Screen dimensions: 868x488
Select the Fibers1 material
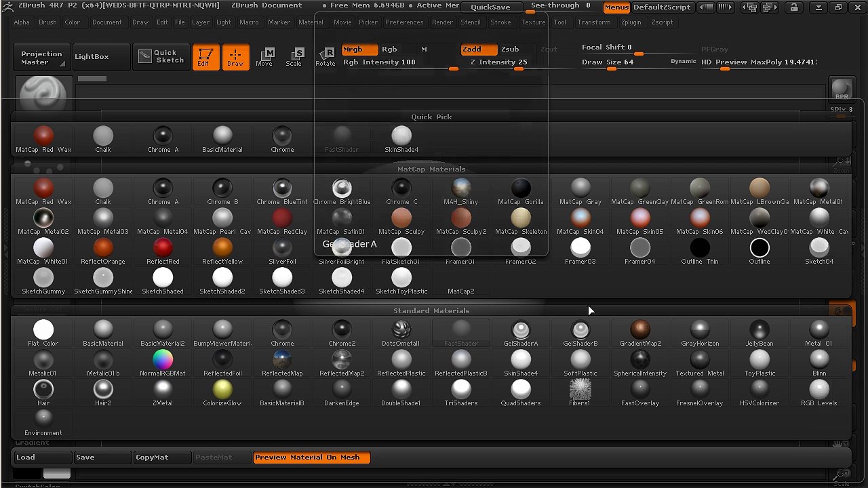[x=580, y=393]
